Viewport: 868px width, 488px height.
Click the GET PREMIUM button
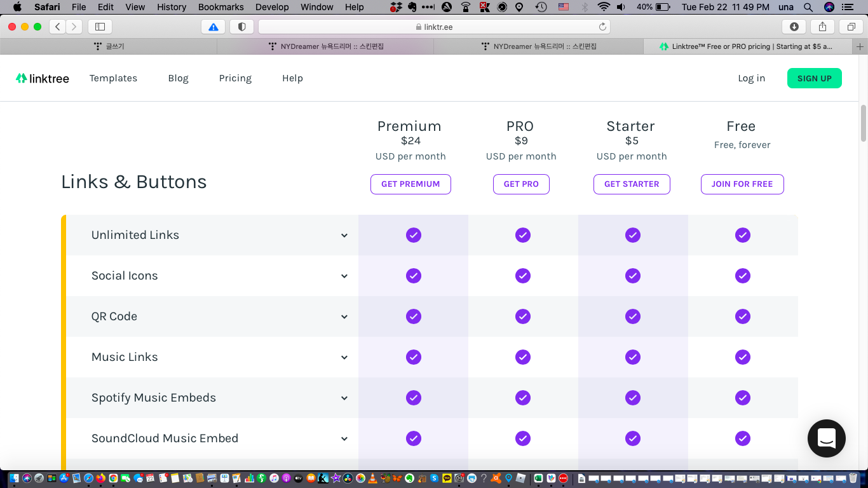(x=410, y=184)
